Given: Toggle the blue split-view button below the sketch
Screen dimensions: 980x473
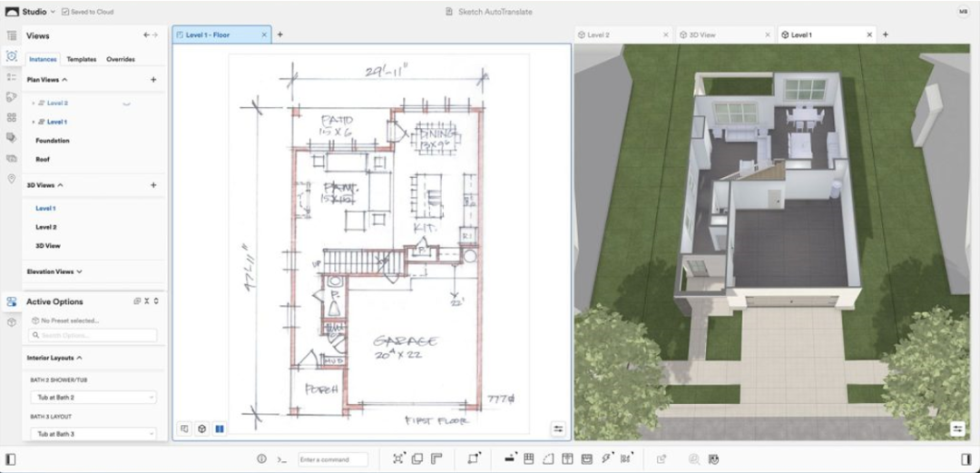Looking at the screenshot, I should (x=220, y=429).
